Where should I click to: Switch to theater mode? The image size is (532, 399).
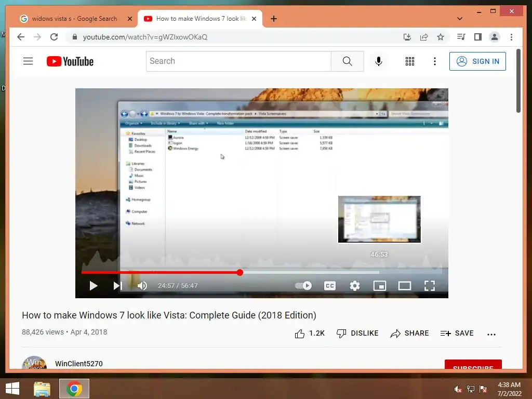404,286
